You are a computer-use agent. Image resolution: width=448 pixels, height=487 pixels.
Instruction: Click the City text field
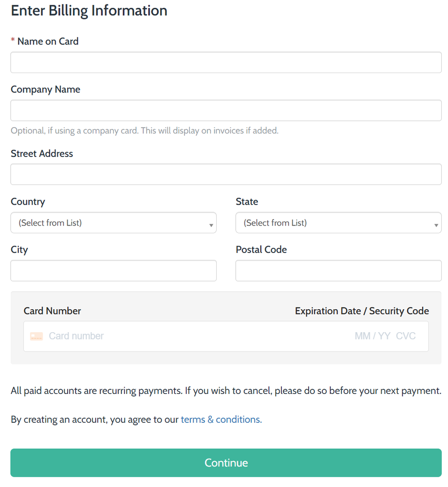pyautogui.click(x=113, y=271)
